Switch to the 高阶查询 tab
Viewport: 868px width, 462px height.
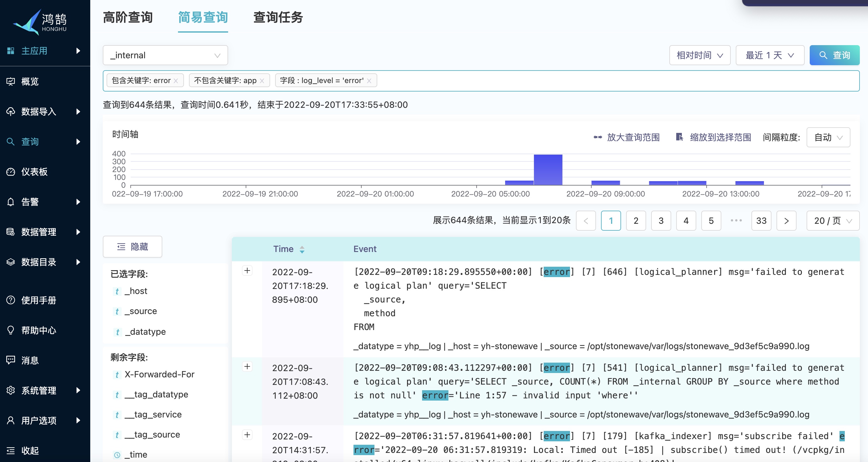click(x=128, y=18)
